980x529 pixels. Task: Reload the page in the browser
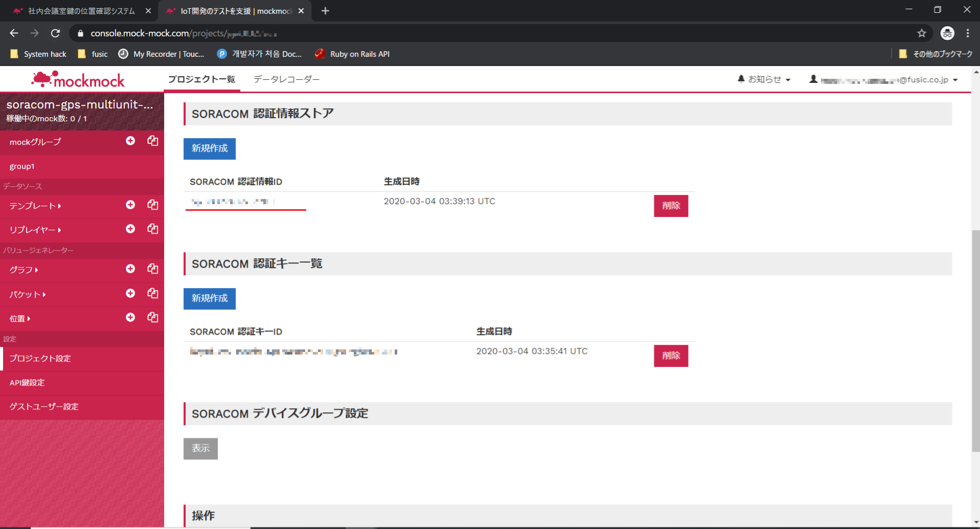tap(55, 33)
